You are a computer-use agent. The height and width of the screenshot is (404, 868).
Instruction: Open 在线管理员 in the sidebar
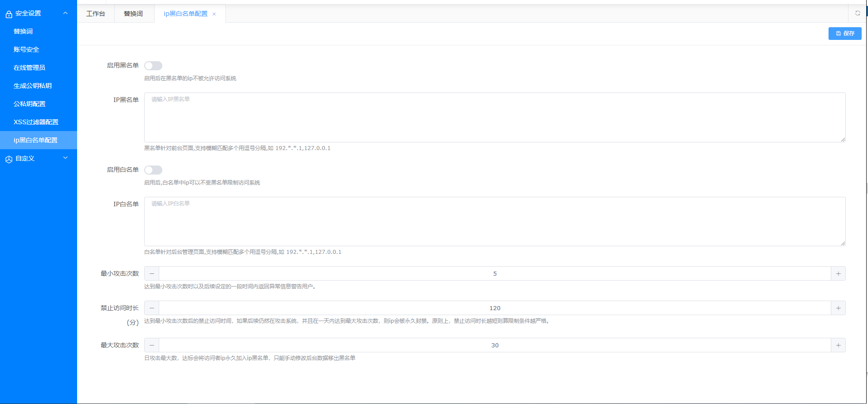click(x=29, y=68)
